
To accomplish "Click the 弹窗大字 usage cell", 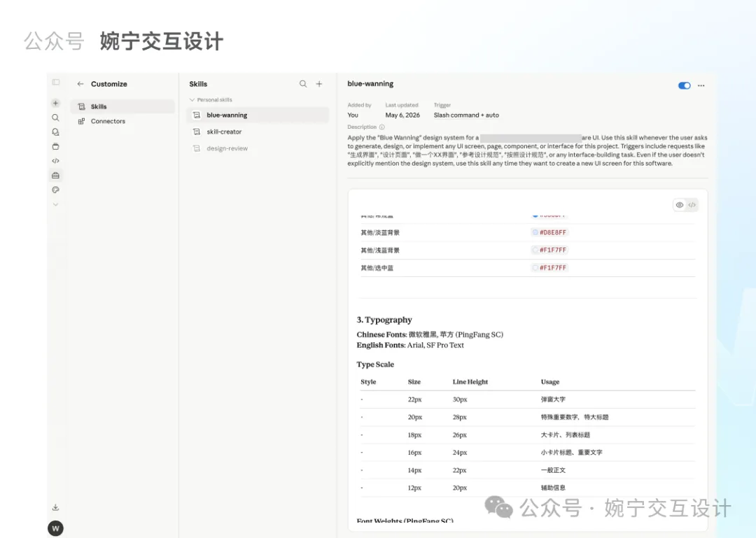I will pos(553,399).
